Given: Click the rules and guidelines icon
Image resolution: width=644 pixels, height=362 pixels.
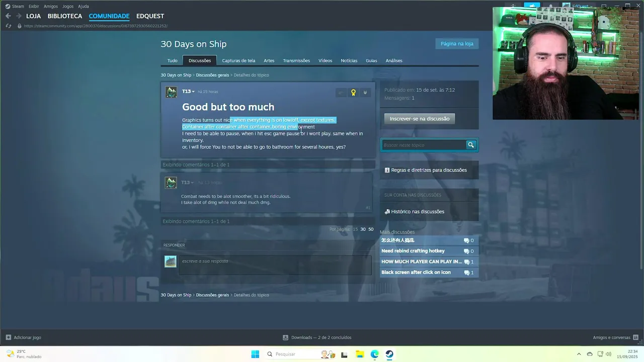Looking at the screenshot, I should click(x=387, y=170).
